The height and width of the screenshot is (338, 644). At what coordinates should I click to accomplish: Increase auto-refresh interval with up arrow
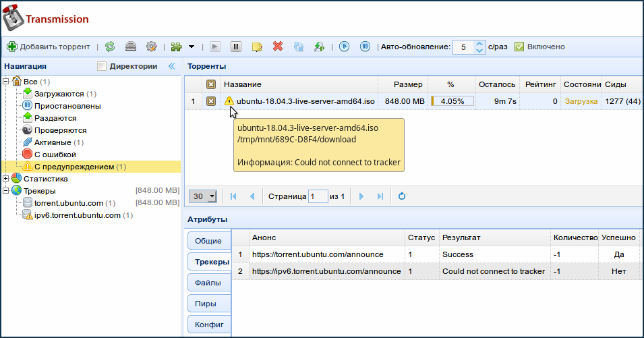pyautogui.click(x=479, y=44)
